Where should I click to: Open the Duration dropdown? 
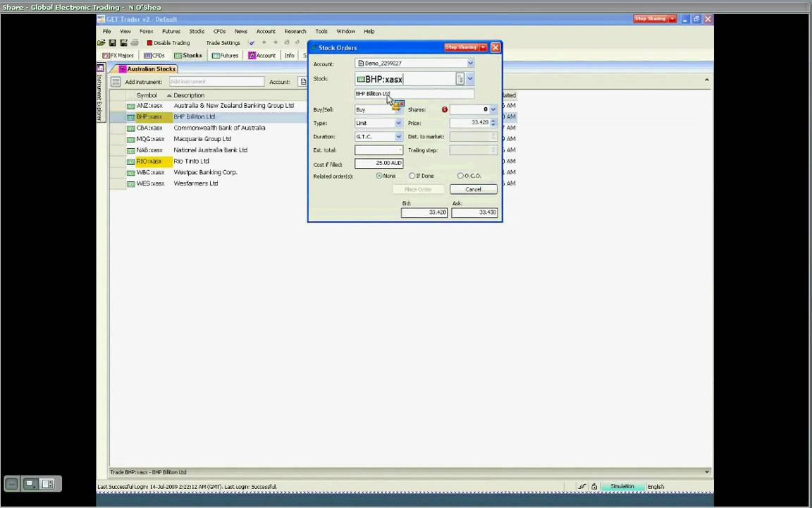[x=398, y=137]
